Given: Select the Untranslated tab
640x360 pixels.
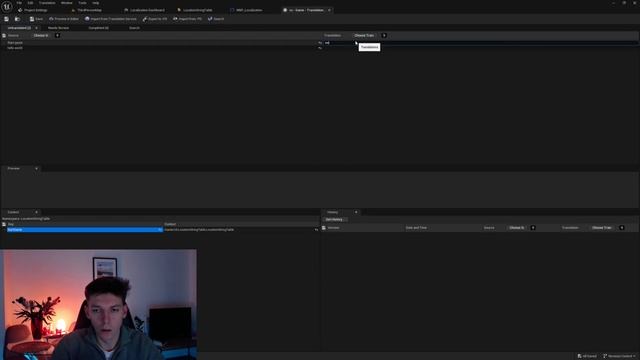Looking at the screenshot, I should pos(19,28).
